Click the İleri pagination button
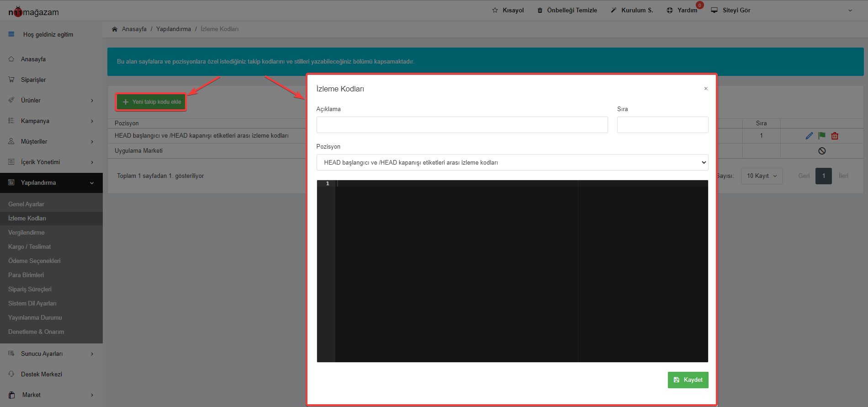The height and width of the screenshot is (407, 868). pyautogui.click(x=843, y=176)
